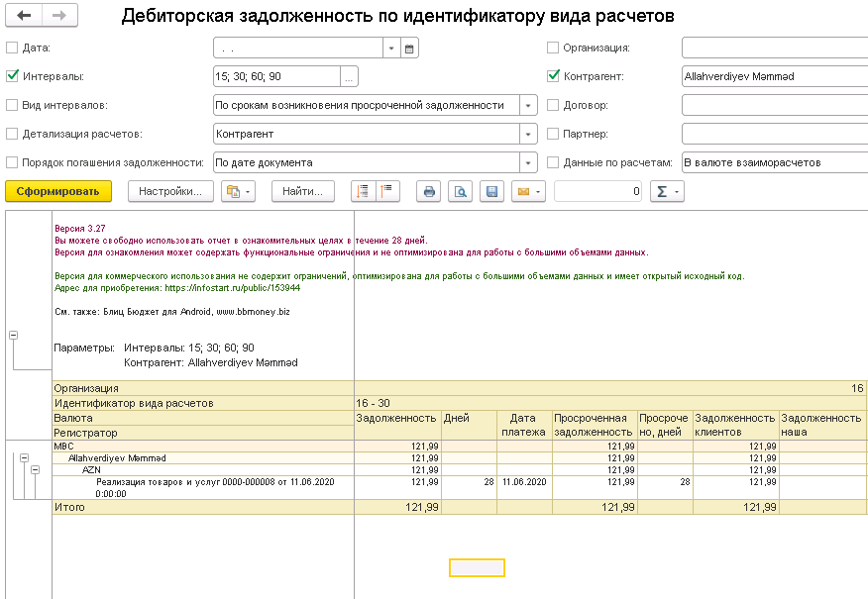Click the Идентификатор вида расчетов header cell
868x599 pixels.
click(203, 403)
